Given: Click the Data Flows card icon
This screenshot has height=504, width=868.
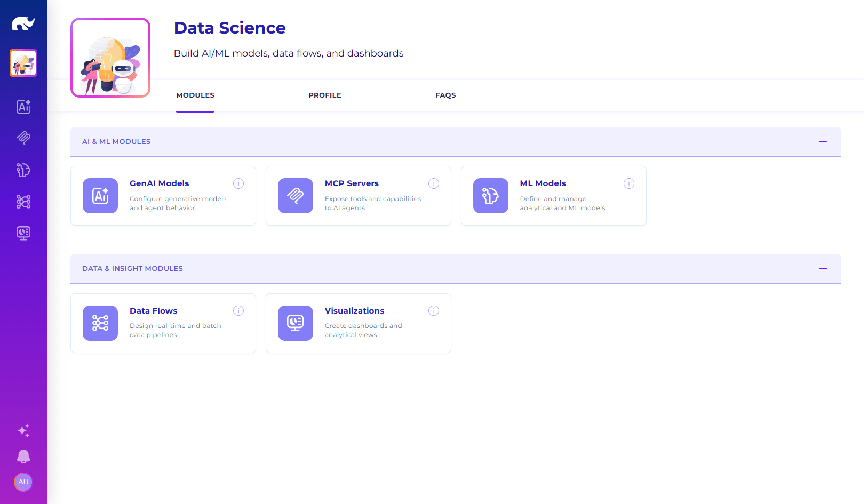Looking at the screenshot, I should 100,323.
